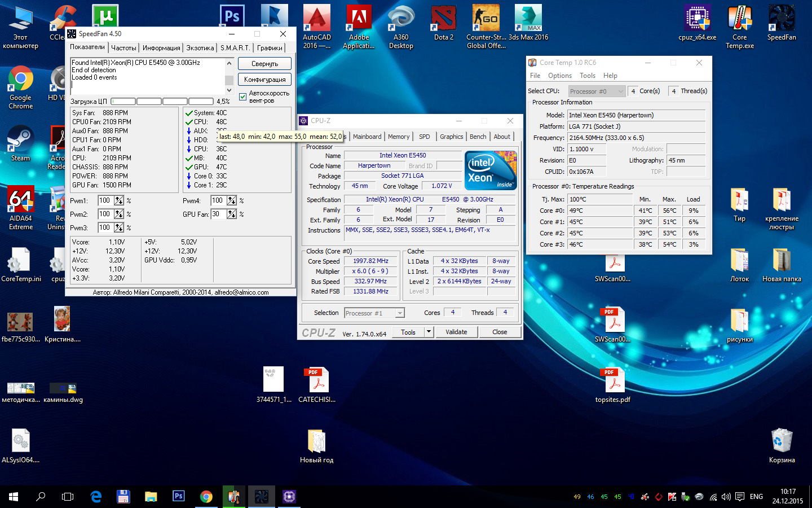Click the GPU Fan speed value field
Screen dimensions: 812x508
click(x=218, y=214)
